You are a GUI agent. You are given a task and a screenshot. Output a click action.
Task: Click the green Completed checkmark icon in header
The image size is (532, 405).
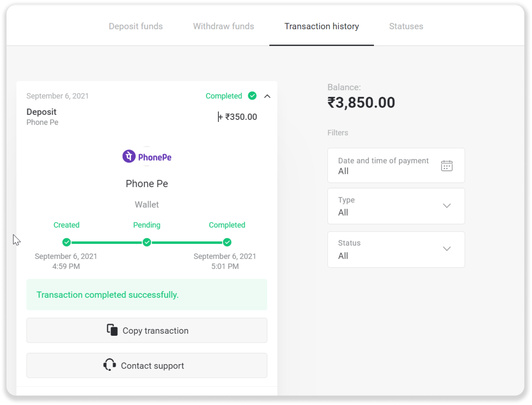coord(252,96)
